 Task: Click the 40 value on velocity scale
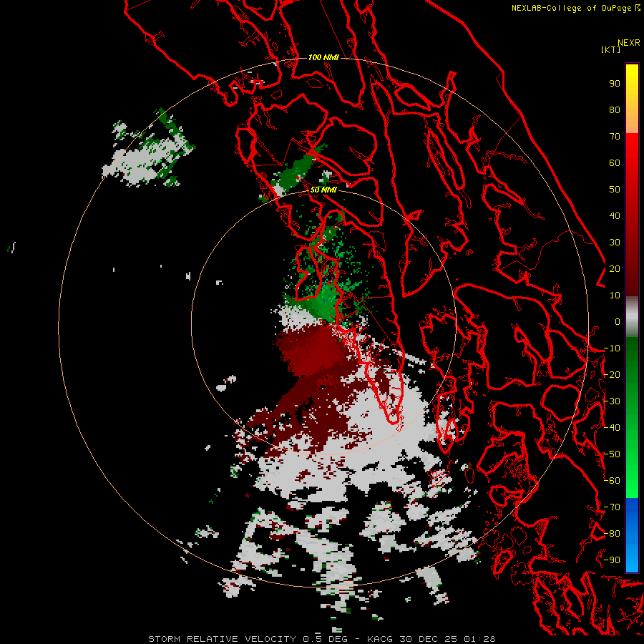coord(615,216)
